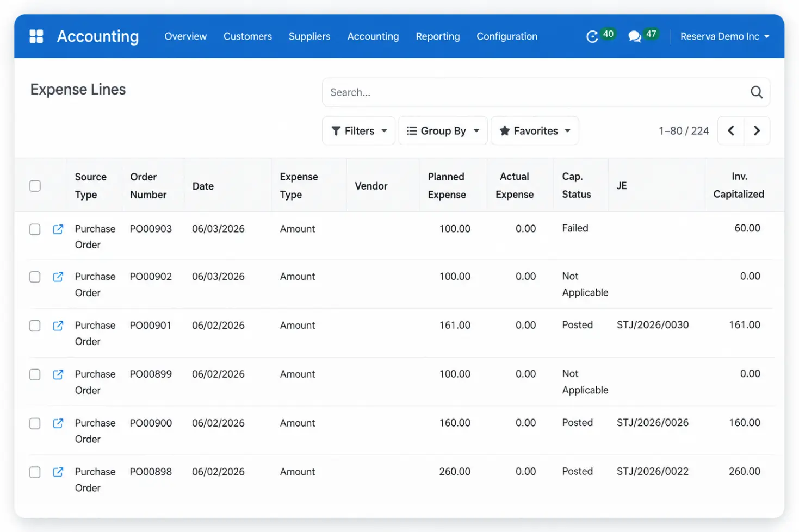Expand the Filters dropdown

tap(359, 130)
